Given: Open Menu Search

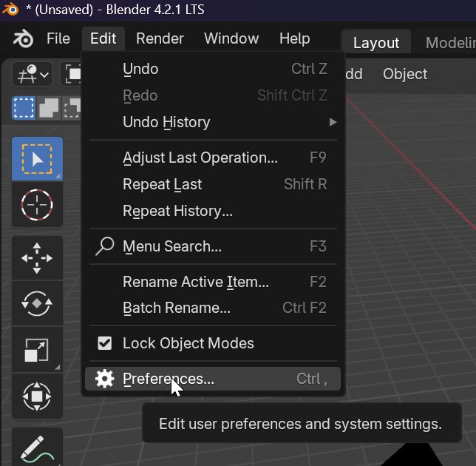Looking at the screenshot, I should (213, 246).
